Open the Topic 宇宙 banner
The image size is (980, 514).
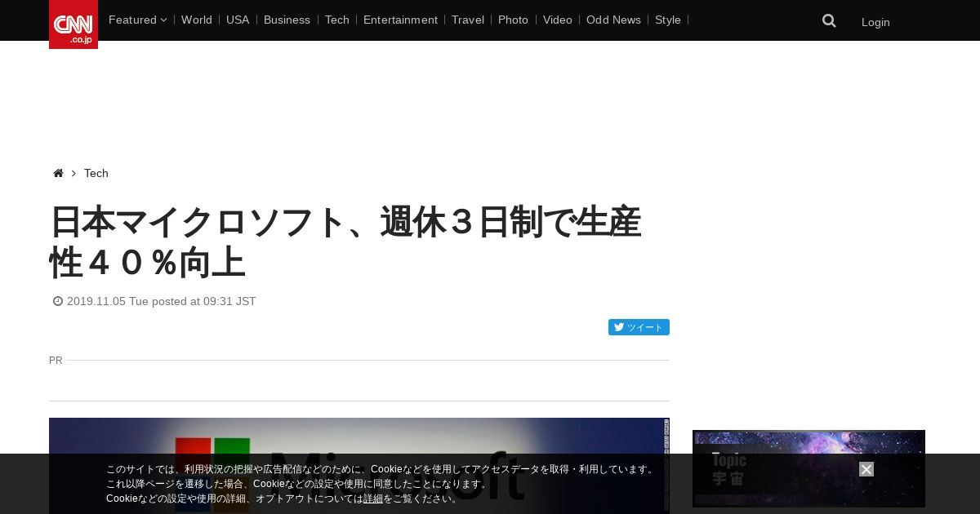click(808, 468)
